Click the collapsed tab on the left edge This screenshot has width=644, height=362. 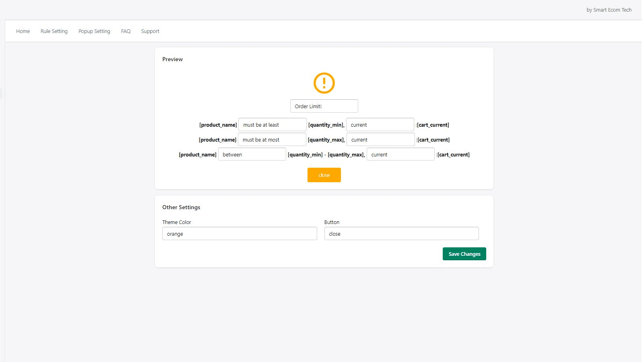click(x=2, y=93)
